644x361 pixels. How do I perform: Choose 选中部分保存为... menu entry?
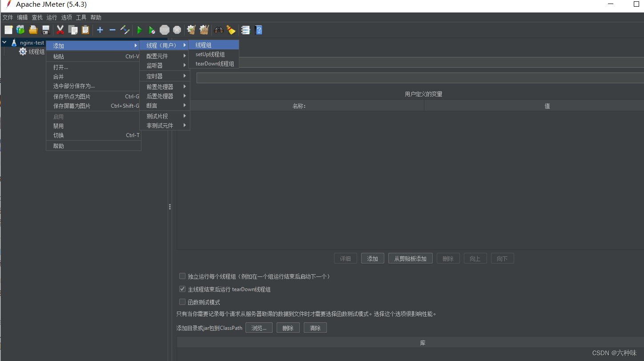[94, 86]
